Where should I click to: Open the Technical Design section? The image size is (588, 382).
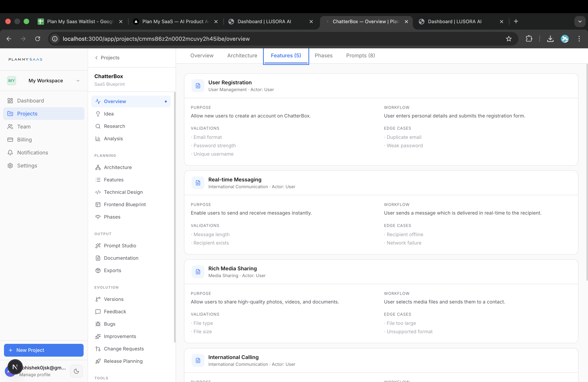pos(123,192)
